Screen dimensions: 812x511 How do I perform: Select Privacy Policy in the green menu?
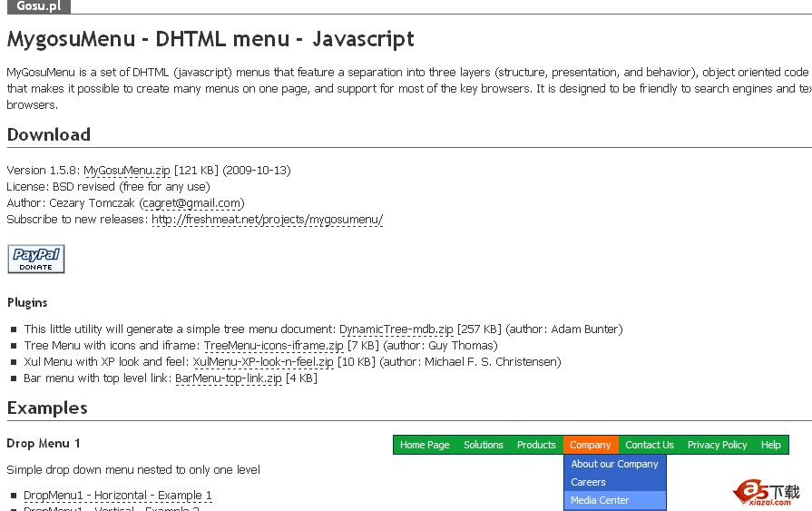pyautogui.click(x=718, y=445)
